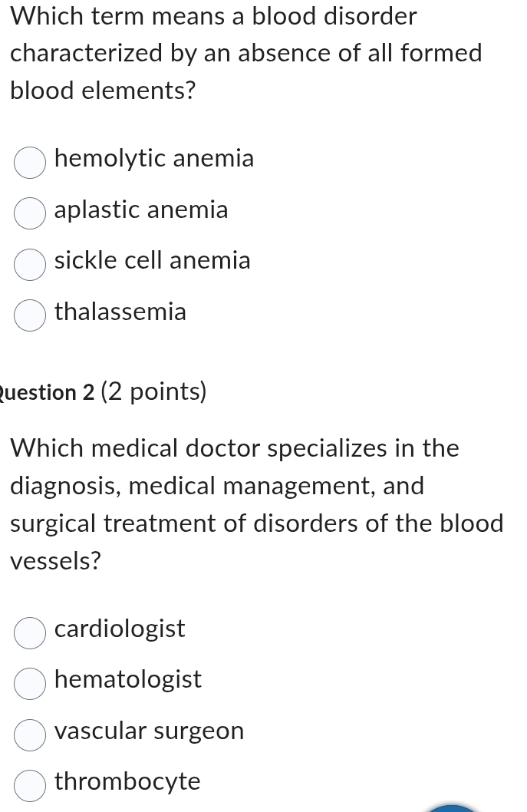Click the "thrombocyte" answer text
527x812 pixels.
point(127,781)
